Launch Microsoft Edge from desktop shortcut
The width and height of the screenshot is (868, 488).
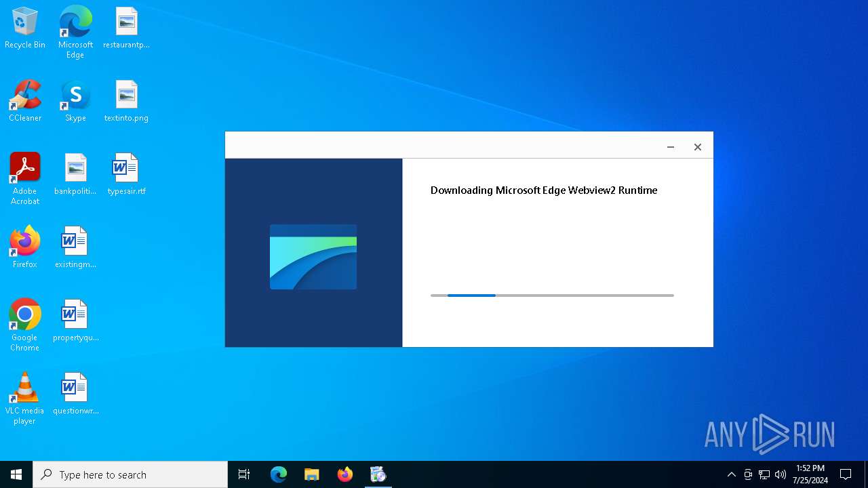[x=75, y=33]
